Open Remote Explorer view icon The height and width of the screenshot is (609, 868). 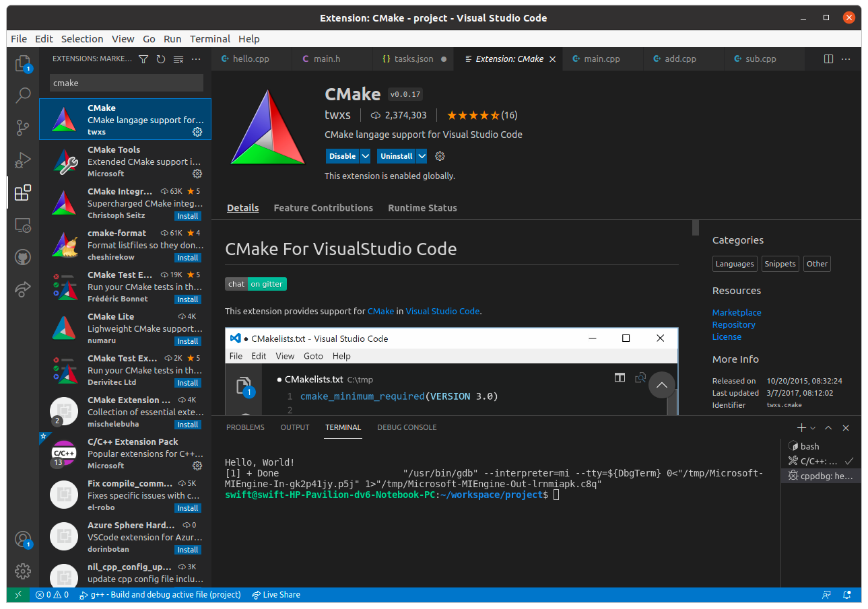click(23, 225)
